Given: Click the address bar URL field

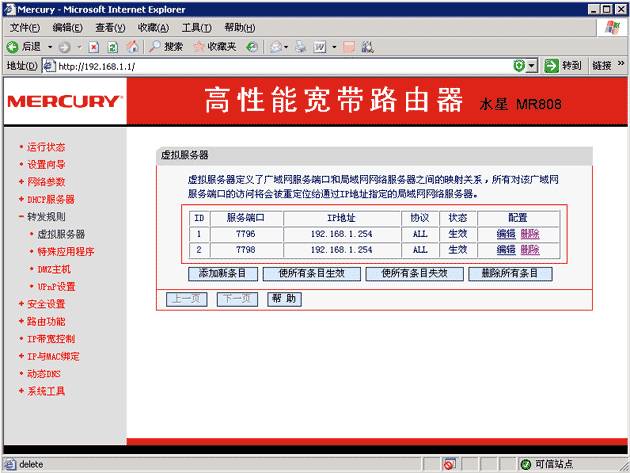Looking at the screenshot, I should point(280,66).
